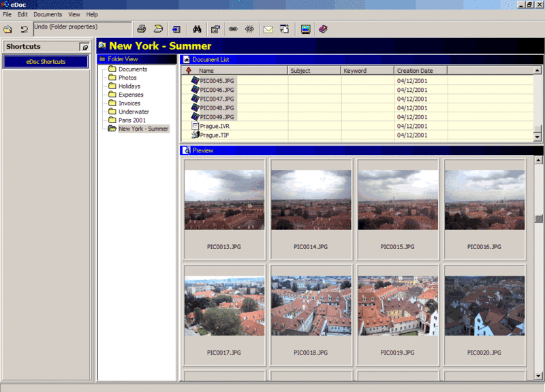Click preview pane scroll down arrow
The height and width of the screenshot is (392, 545).
point(538,376)
